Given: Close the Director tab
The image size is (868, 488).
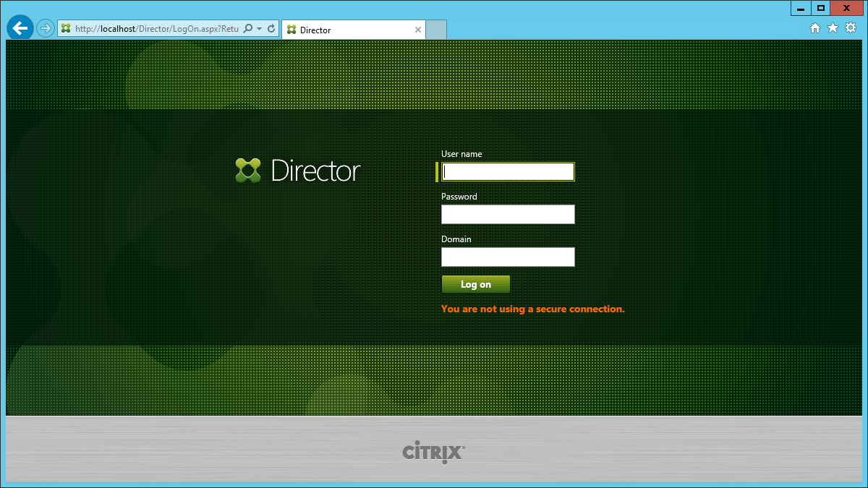Looking at the screenshot, I should click(x=417, y=30).
